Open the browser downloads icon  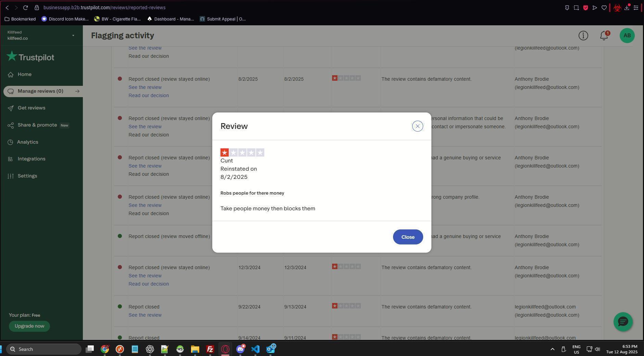coord(627,8)
